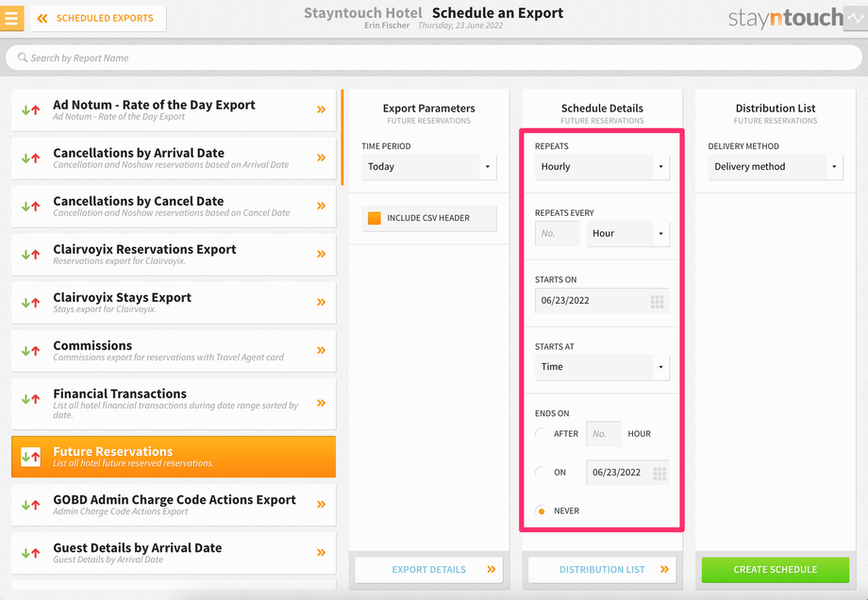Select Financial Transactions export
This screenshot has height=600, width=868.
174,404
